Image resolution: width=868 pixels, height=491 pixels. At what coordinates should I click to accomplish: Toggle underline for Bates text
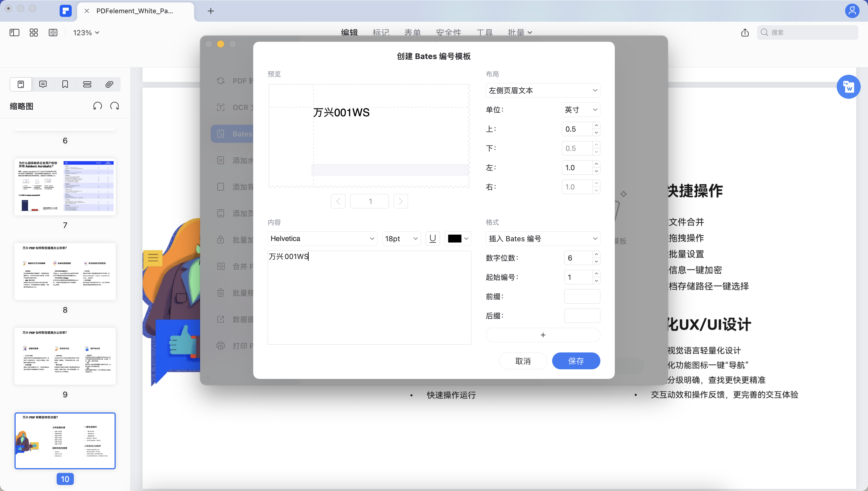click(432, 238)
